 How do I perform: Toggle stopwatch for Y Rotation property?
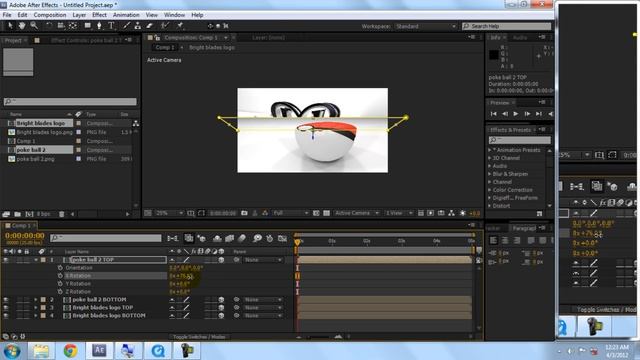pos(60,284)
